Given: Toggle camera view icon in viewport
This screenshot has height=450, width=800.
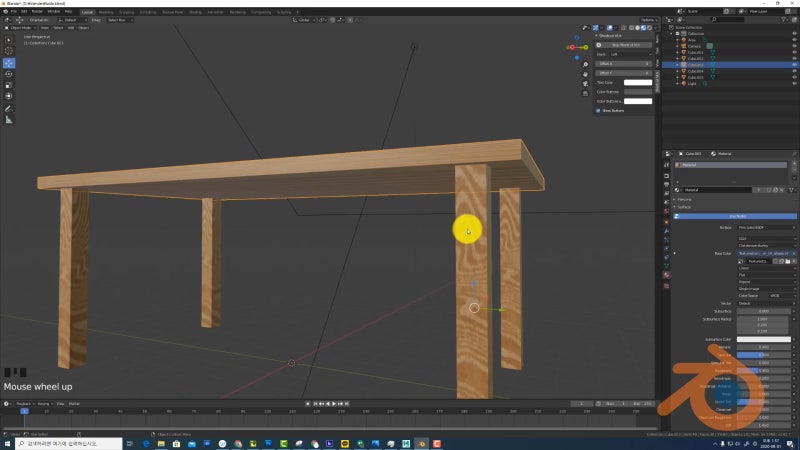Looking at the screenshot, I should pos(585,84).
